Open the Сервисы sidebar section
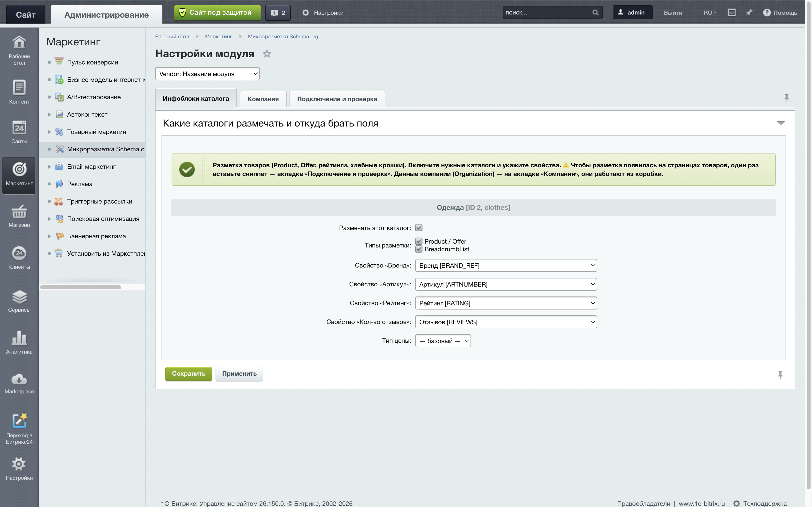This screenshot has height=507, width=812. coord(19,301)
